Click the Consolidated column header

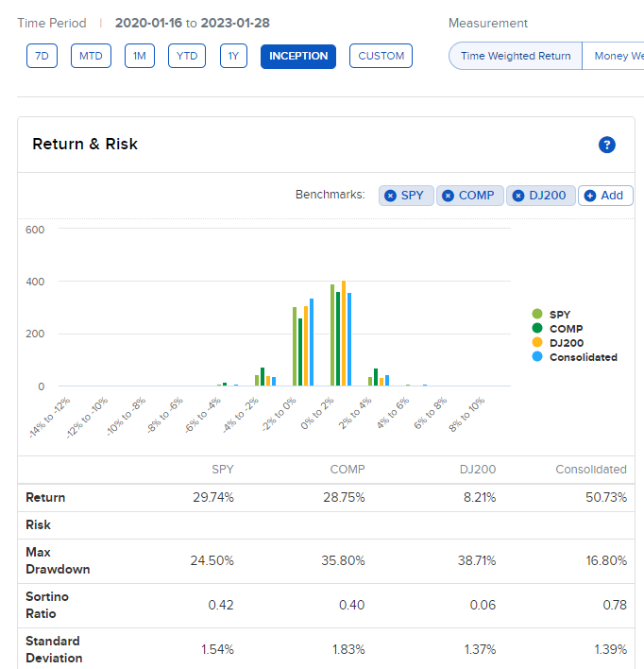pos(591,470)
